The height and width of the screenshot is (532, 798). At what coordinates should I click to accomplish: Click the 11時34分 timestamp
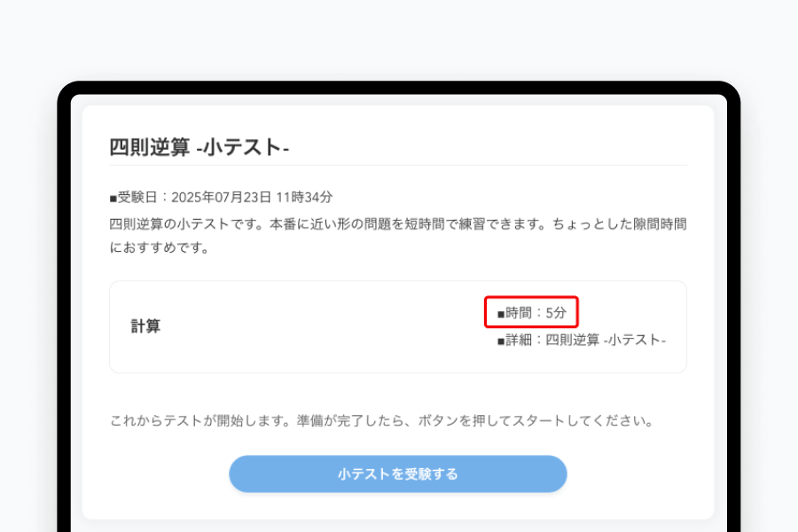click(x=304, y=197)
